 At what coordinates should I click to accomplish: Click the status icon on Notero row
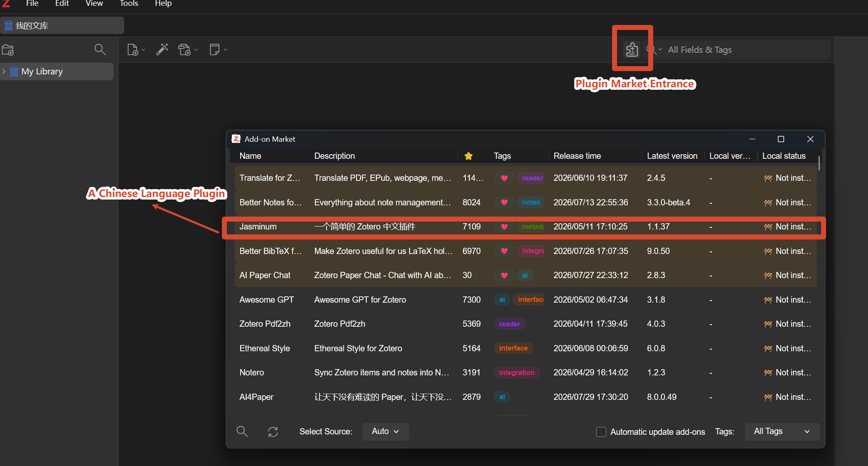[x=768, y=373]
